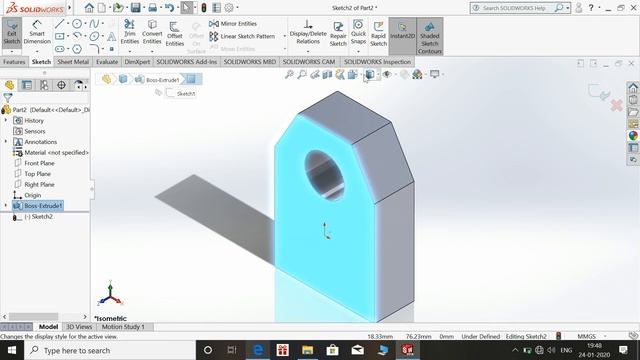The height and width of the screenshot is (360, 640).
Task: Select the Line sketch tool
Action: pos(60,24)
